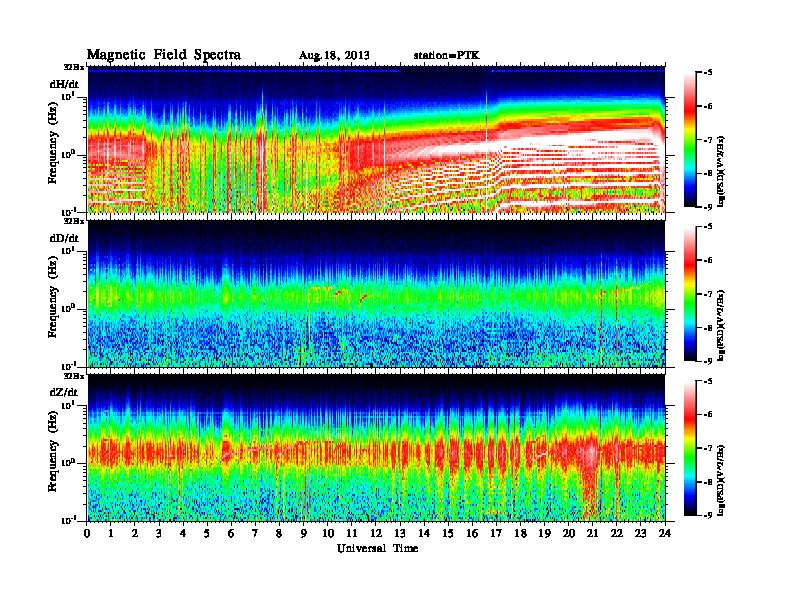792x612 pixels.
Task: Click hour "18" on the time axis
Action: pyautogui.click(x=520, y=533)
